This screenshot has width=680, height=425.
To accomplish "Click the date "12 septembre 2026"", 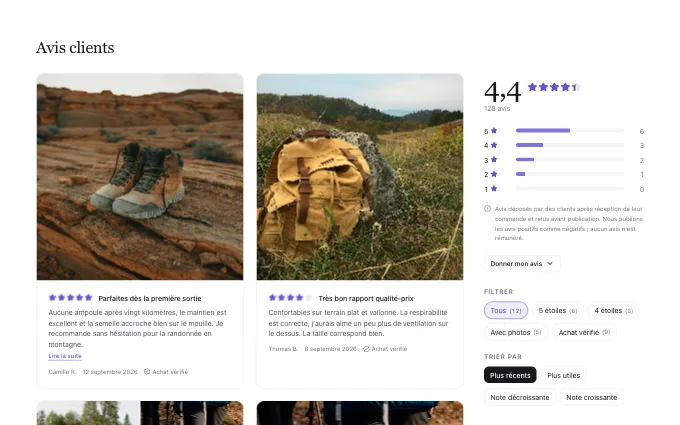I will 110,372.
